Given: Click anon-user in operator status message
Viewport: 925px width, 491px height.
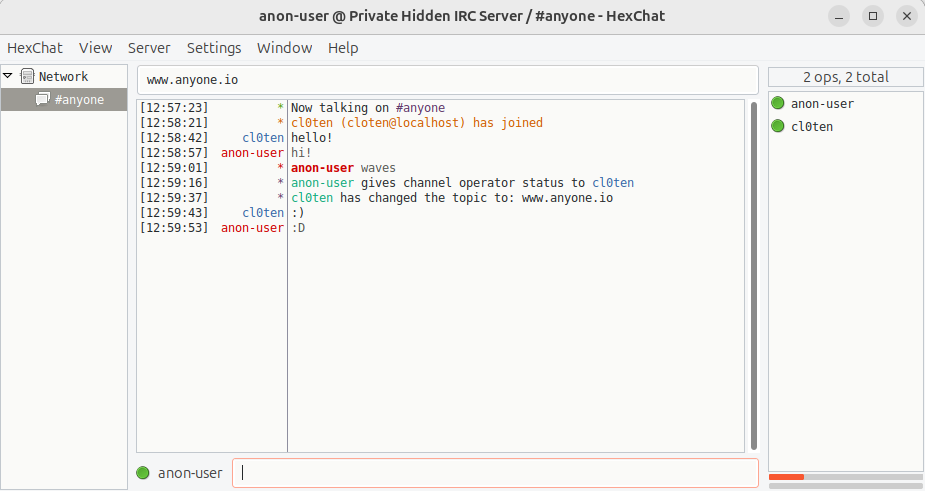Looking at the screenshot, I should coord(322,183).
